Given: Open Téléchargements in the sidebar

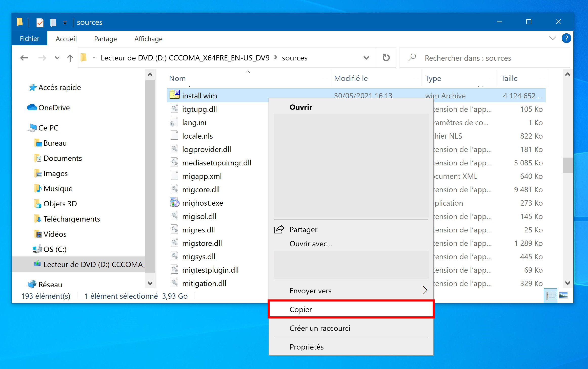Looking at the screenshot, I should coord(67,219).
